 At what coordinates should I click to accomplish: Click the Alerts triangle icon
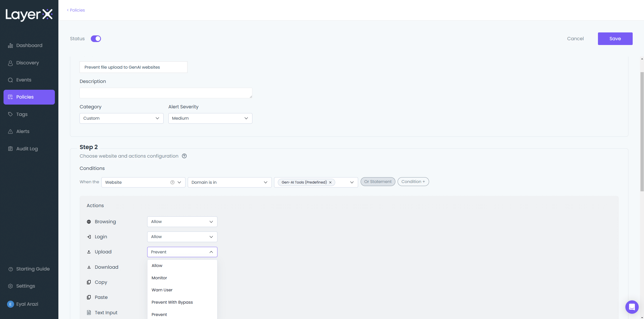point(10,131)
